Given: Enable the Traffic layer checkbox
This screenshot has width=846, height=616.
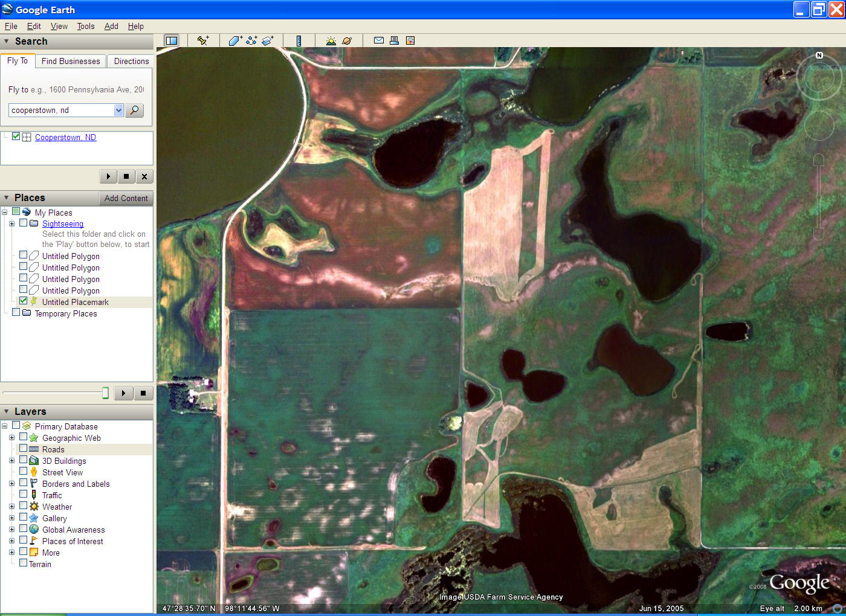Looking at the screenshot, I should pos(23,495).
